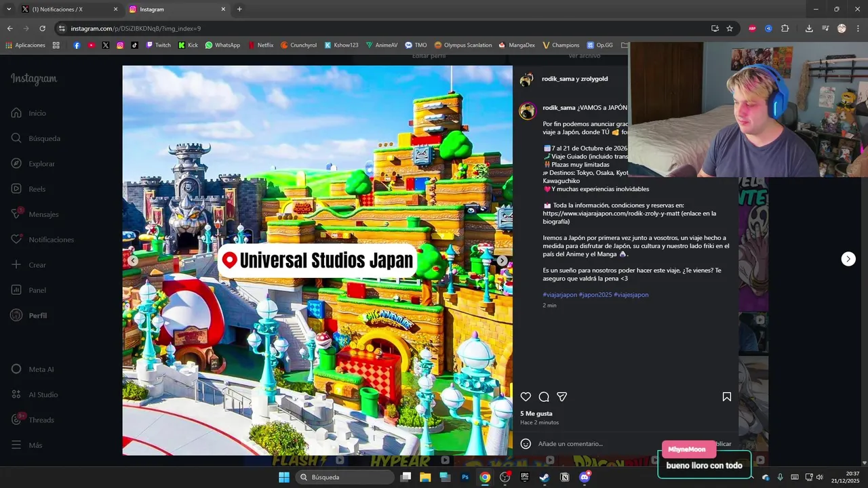
Task: Open the Kick bookmark
Action: click(188, 45)
